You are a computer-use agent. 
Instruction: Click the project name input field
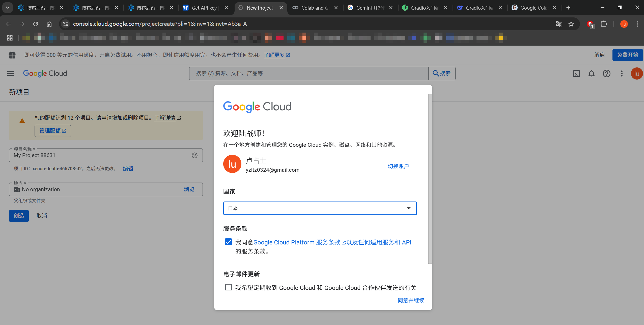pos(101,155)
